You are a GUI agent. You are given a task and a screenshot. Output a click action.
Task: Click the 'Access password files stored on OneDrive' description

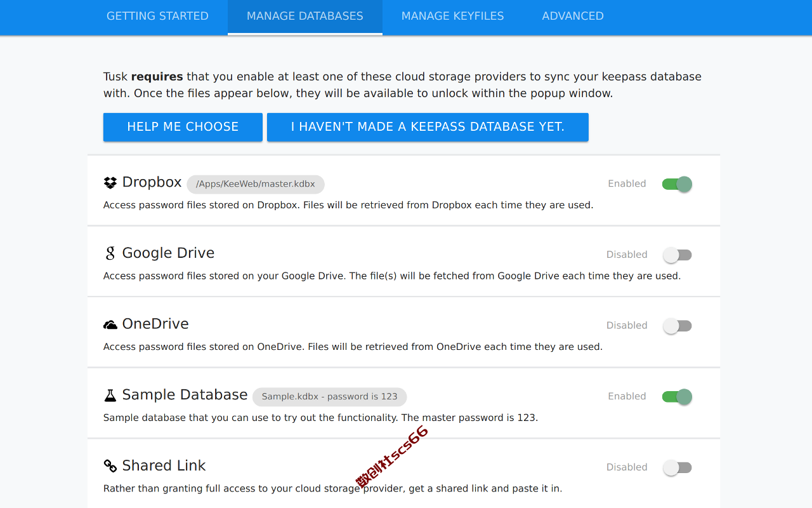point(353,347)
